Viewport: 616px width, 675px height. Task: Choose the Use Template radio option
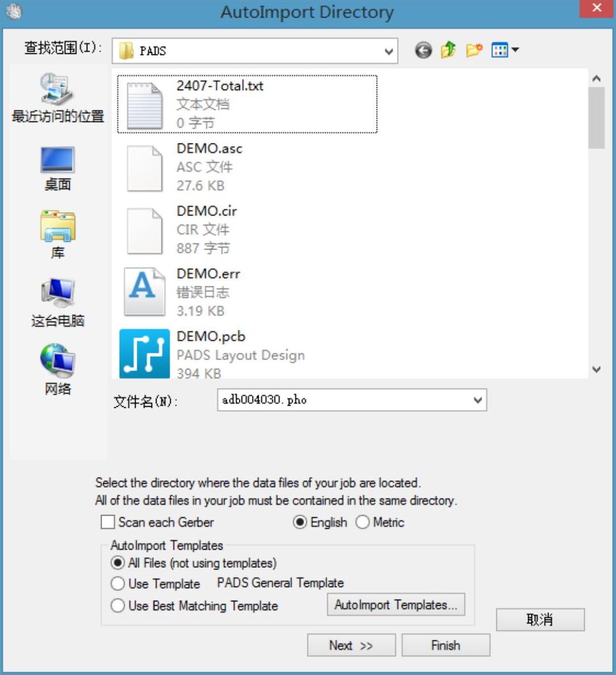coord(117,584)
